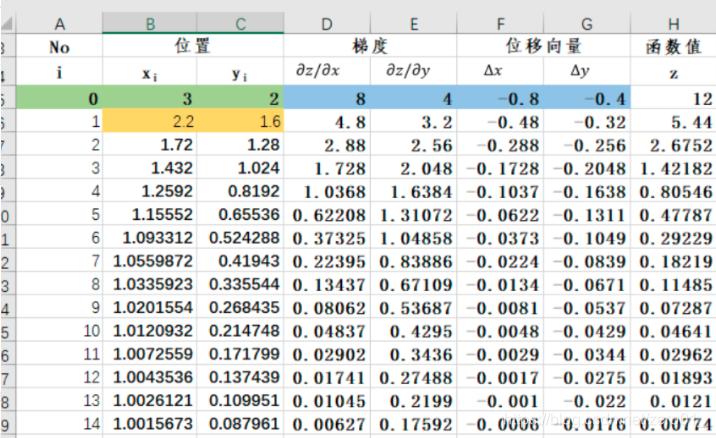Select the blue cell with value -0.8
The width and height of the screenshot is (716, 438).
(500, 98)
